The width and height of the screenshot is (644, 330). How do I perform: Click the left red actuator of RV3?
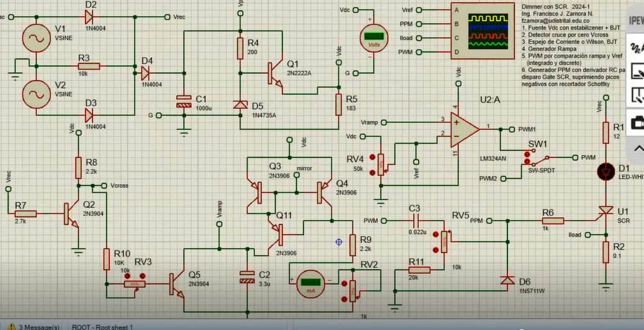point(127,276)
